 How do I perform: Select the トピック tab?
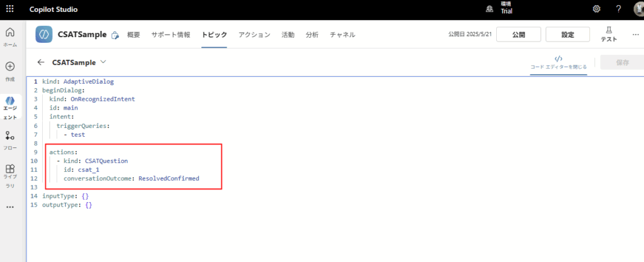coord(214,35)
